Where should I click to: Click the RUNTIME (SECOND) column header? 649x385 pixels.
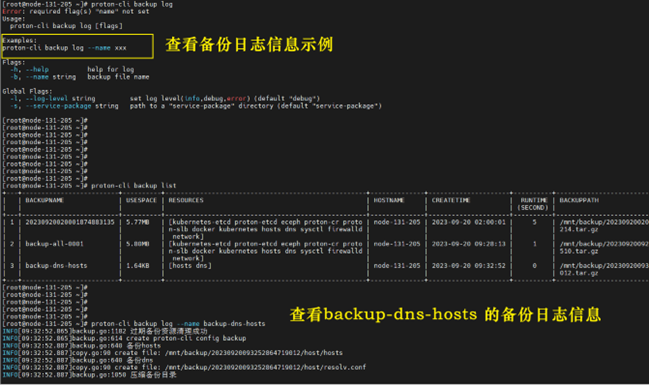point(534,204)
